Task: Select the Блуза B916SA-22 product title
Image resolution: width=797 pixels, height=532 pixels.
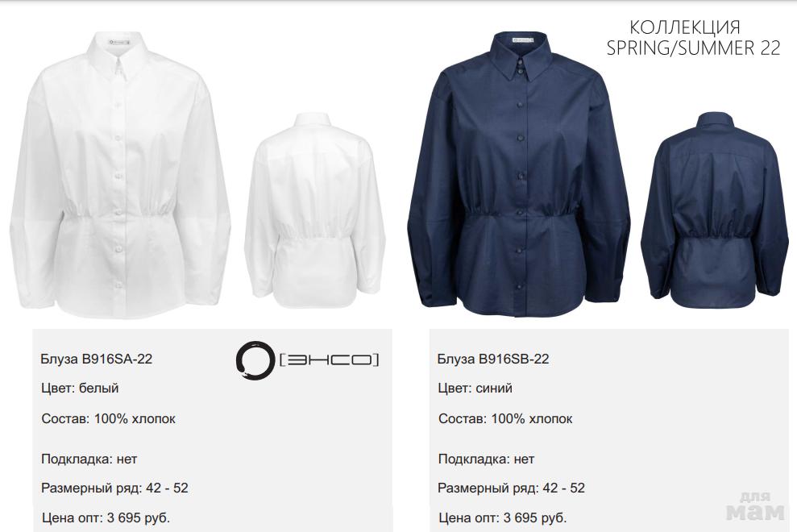Action: tap(97, 359)
